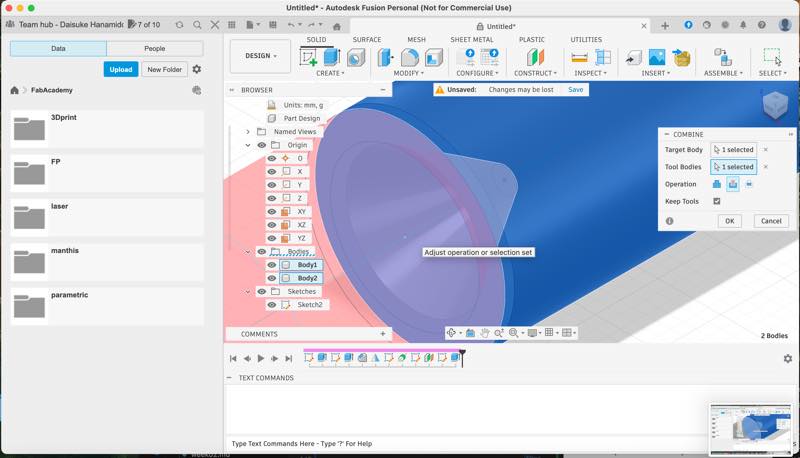Expand the Named Views folder
Screen dimensions: 800x458
pos(248,132)
